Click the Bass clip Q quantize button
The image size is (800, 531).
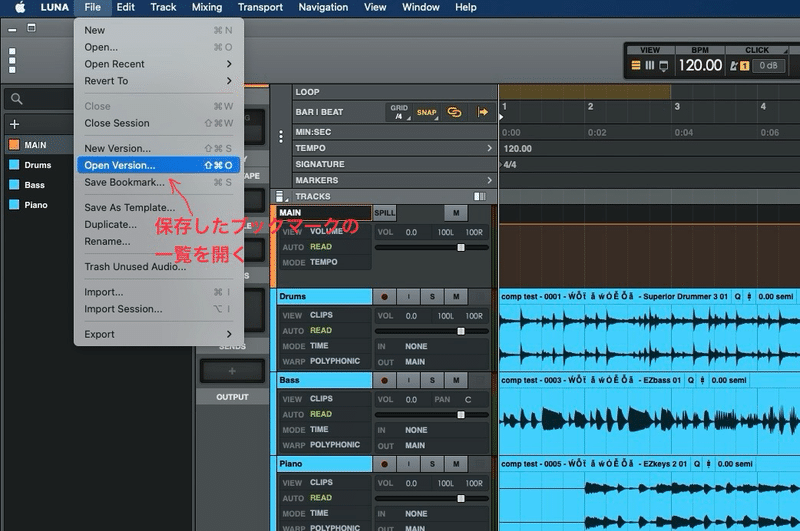tap(690, 380)
